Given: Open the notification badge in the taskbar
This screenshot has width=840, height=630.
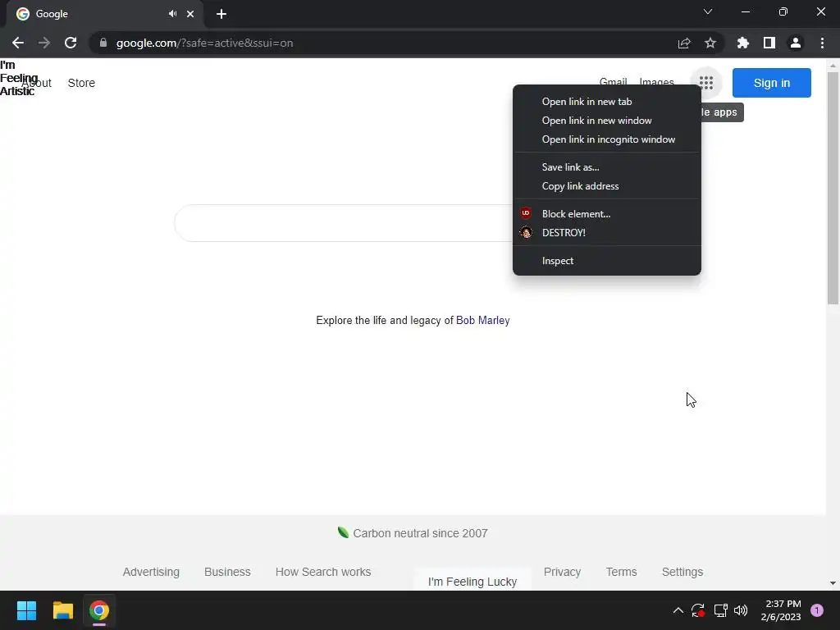Looking at the screenshot, I should click(817, 610).
